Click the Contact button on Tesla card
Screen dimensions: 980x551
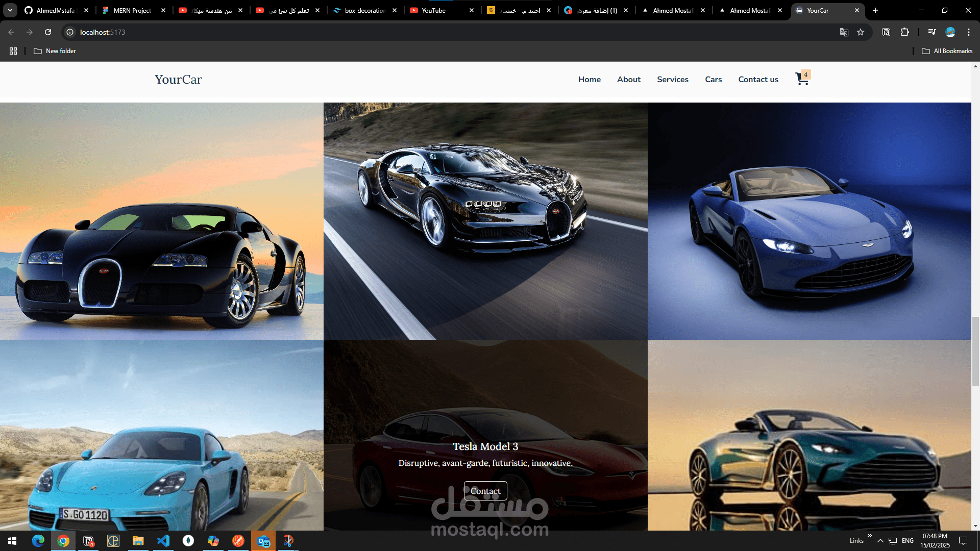click(x=485, y=491)
